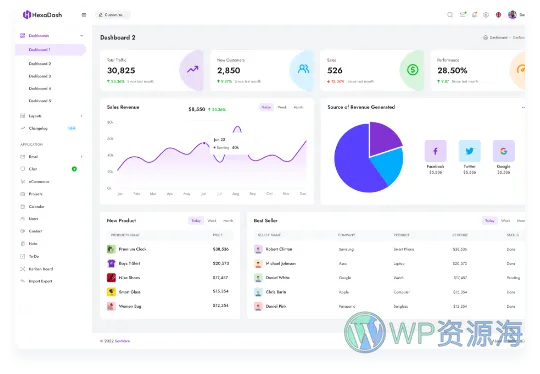This screenshot has width=540, height=374.
Task: Click the language flag icon
Action: [498, 15]
